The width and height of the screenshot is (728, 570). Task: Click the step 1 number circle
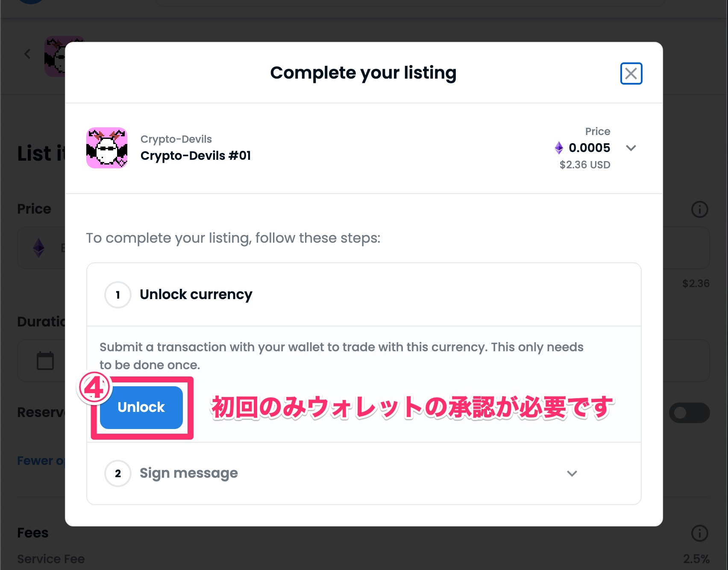coord(118,295)
